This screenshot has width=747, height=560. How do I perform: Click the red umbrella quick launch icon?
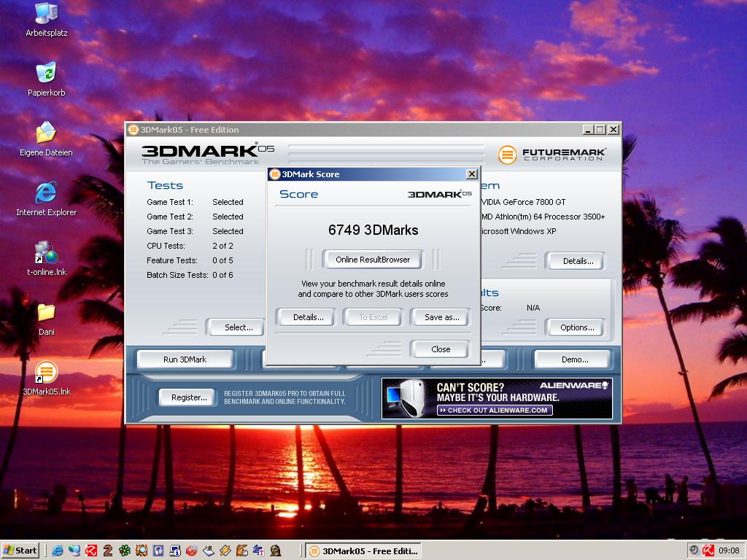coord(91,551)
